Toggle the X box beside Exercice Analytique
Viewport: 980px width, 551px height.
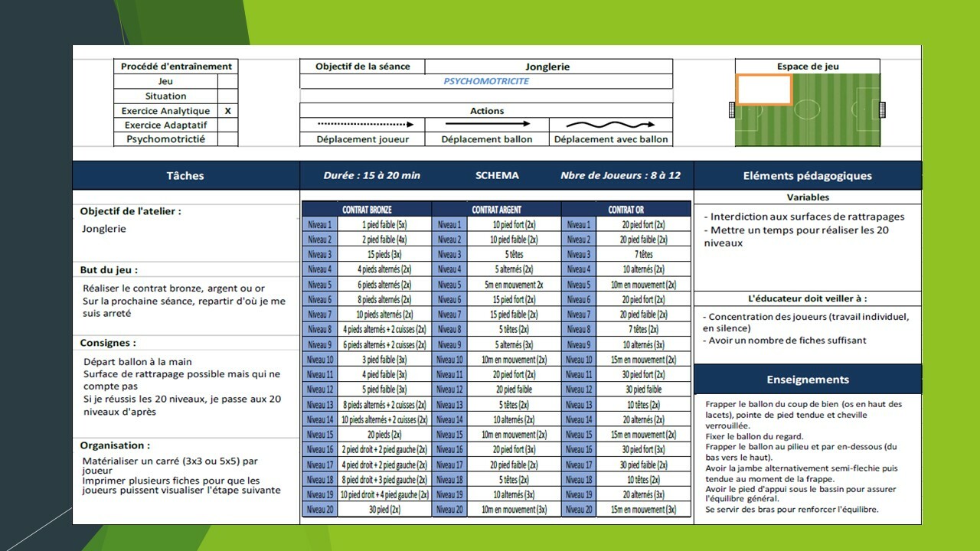pyautogui.click(x=227, y=111)
